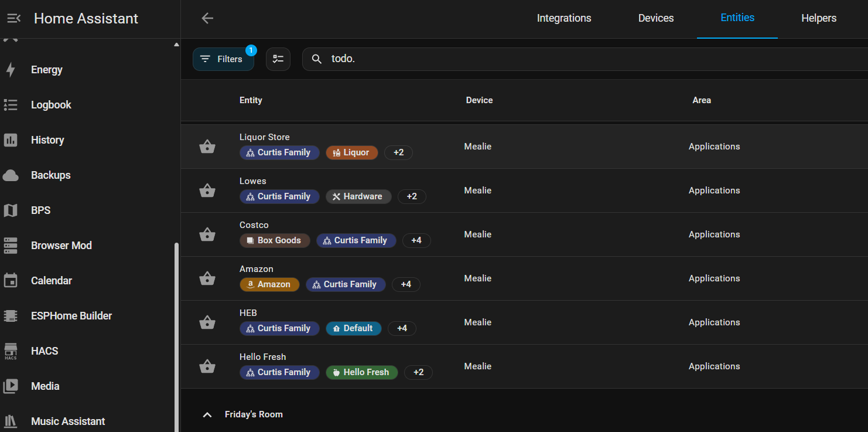Image resolution: width=868 pixels, height=432 pixels.
Task: Click the search magnifier icon
Action: click(317, 59)
